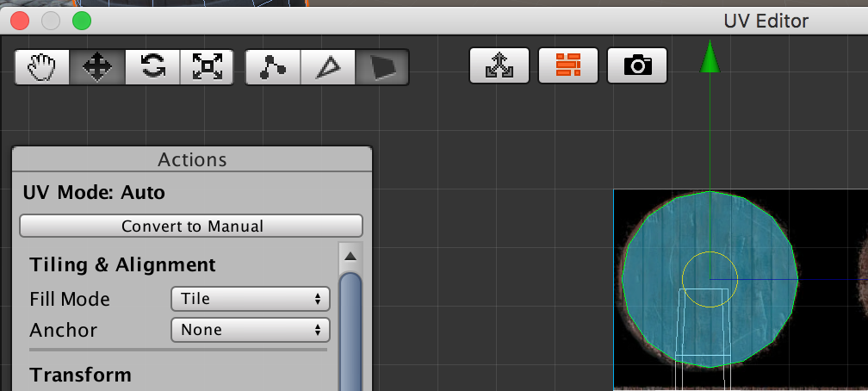Image resolution: width=868 pixels, height=391 pixels.
Task: Switch to face selection mode
Action: (382, 67)
